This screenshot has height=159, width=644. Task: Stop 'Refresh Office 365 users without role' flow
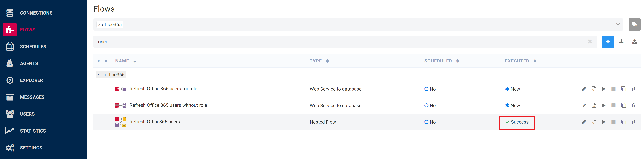[613, 105]
